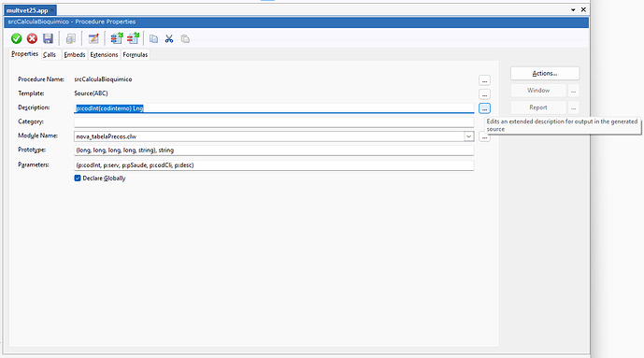Close the multvet25.app tab

click(x=52, y=10)
